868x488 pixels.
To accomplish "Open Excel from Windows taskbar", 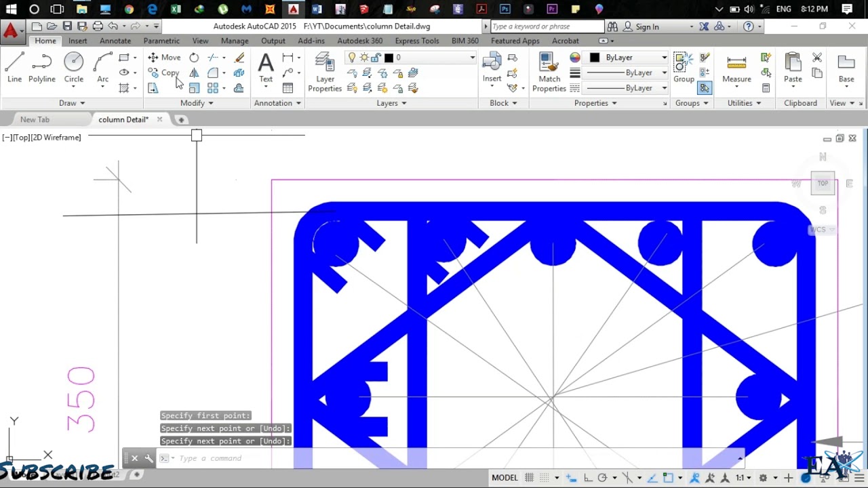I will pyautogui.click(x=176, y=9).
